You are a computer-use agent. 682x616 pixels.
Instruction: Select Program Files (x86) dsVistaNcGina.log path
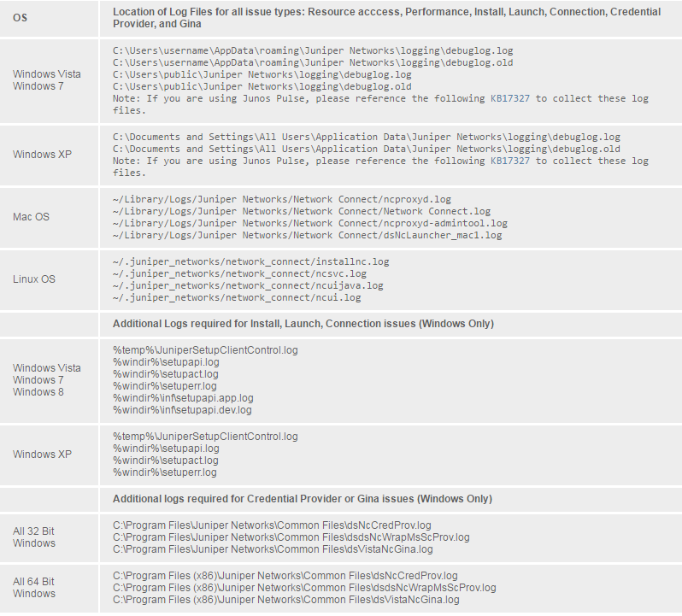[x=286, y=600]
